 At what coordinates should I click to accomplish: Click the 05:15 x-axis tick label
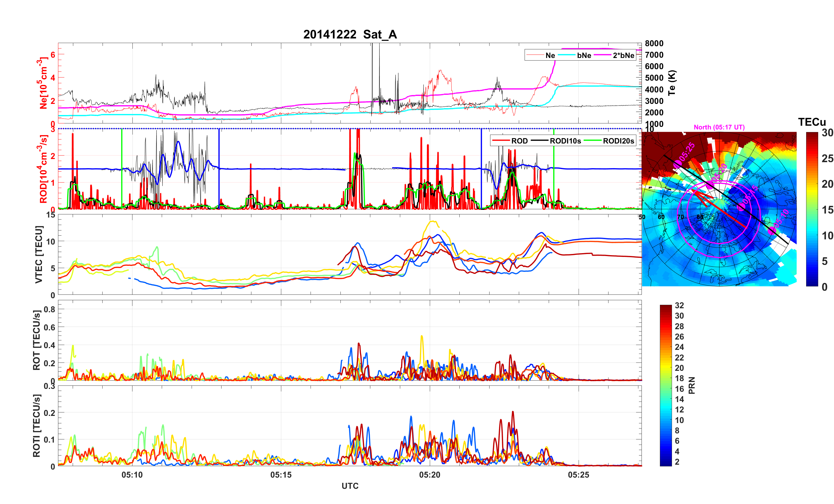(x=281, y=475)
